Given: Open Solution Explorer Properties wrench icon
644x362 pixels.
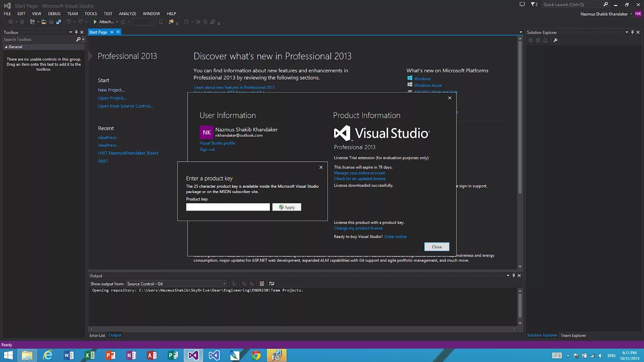Looking at the screenshot, I should pos(555,40).
